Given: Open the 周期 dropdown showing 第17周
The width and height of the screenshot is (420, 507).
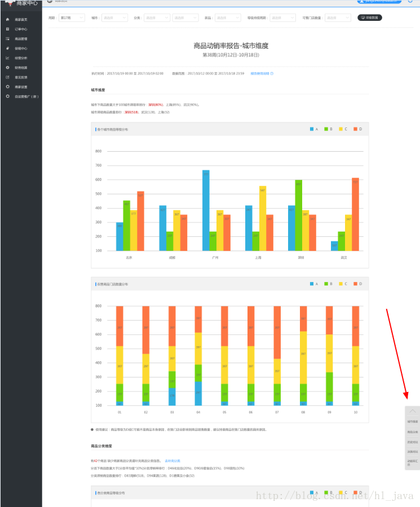Looking at the screenshot, I should 72,18.
